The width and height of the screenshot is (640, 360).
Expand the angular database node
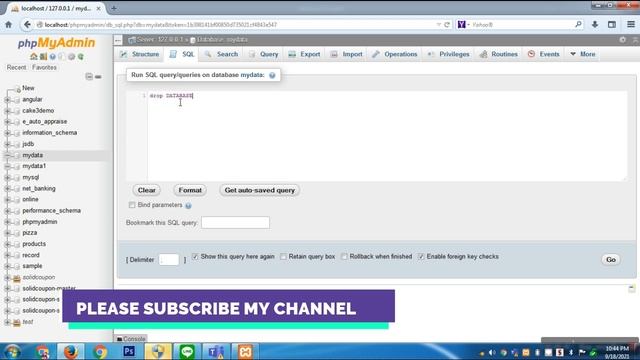point(7,100)
